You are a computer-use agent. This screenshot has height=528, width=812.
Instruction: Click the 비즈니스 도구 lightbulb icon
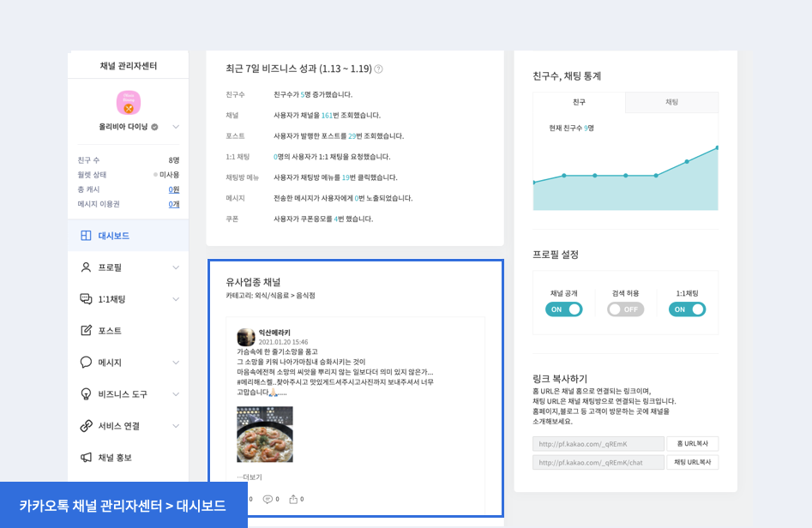click(86, 394)
